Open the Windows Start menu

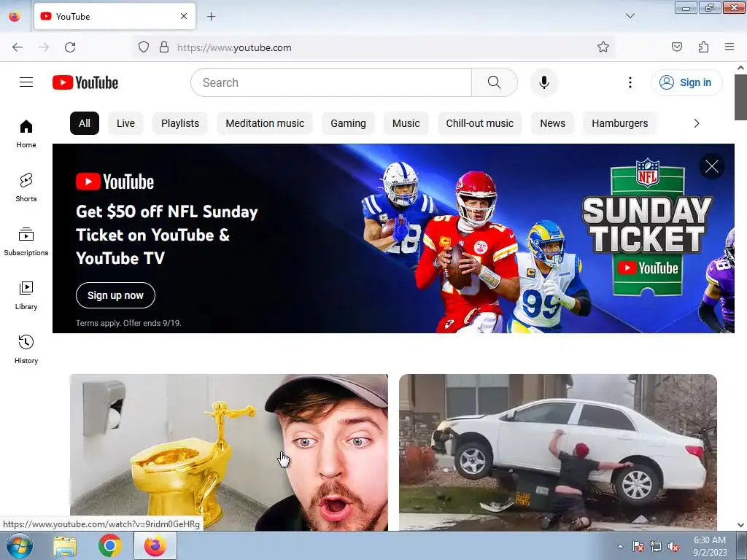point(20,545)
